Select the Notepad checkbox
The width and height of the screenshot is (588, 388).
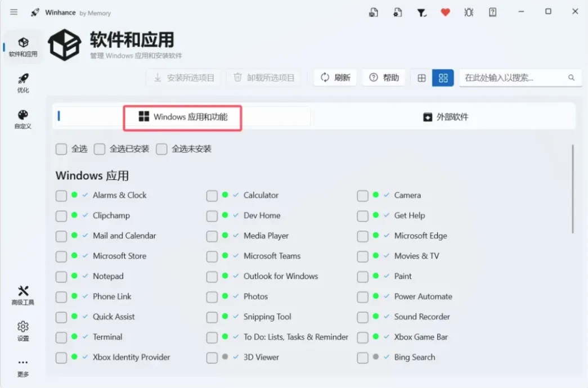click(61, 277)
